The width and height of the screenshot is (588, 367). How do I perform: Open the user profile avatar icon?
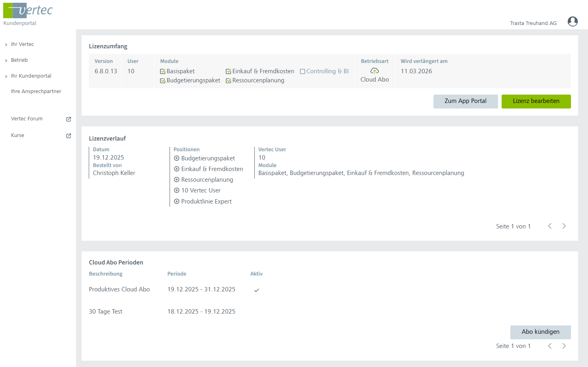point(572,21)
